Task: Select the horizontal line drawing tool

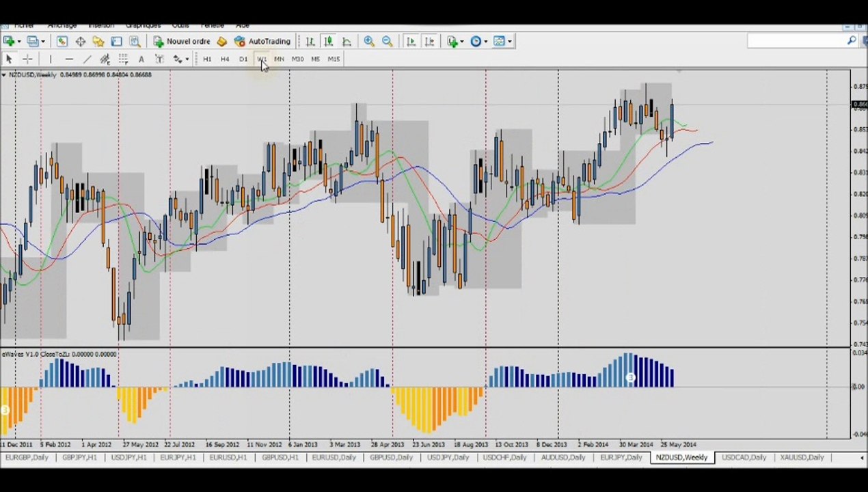Action: (x=68, y=59)
